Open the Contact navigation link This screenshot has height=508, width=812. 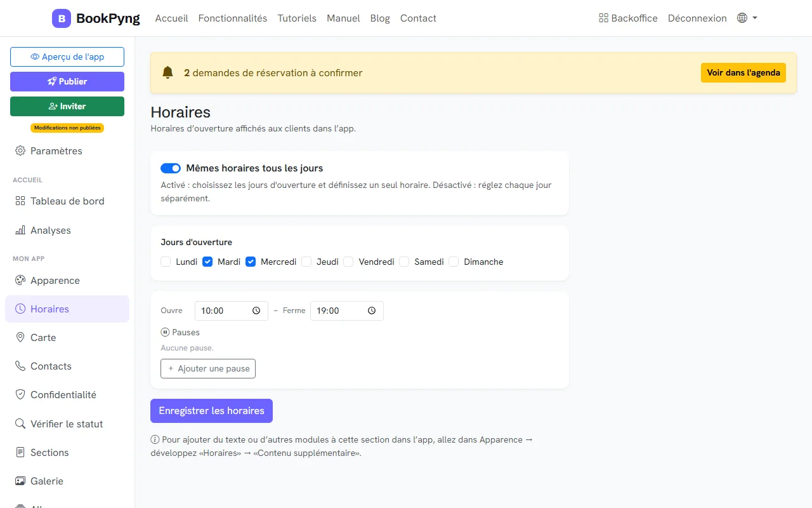[x=418, y=18]
